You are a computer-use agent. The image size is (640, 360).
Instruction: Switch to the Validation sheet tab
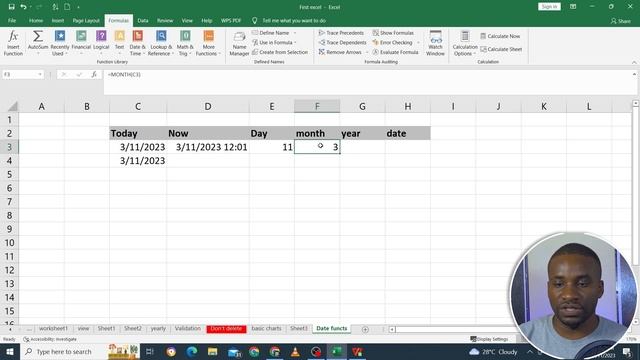tap(188, 329)
